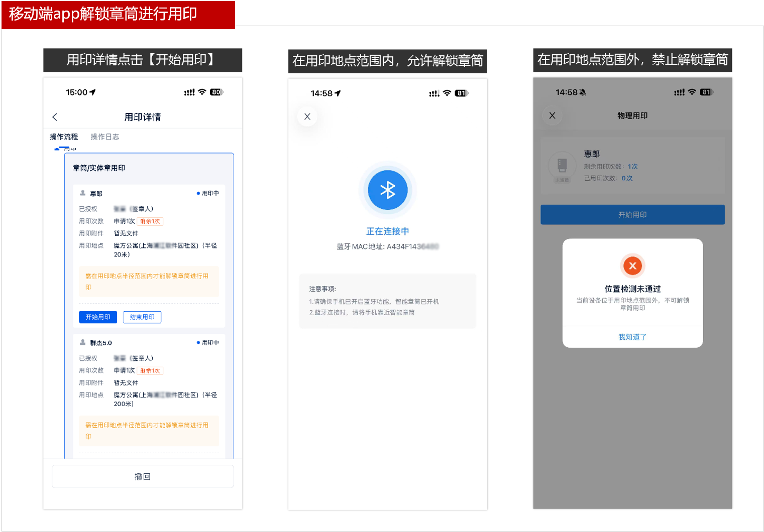764x532 pixels.
Task: Click the muted bell icon next to 14:58
Action: click(x=583, y=92)
